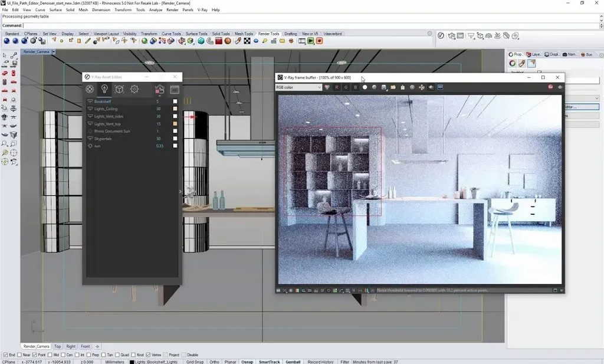Click monochromatic mode gray sphere in frame buffer
The image size is (604, 364).
[374, 87]
